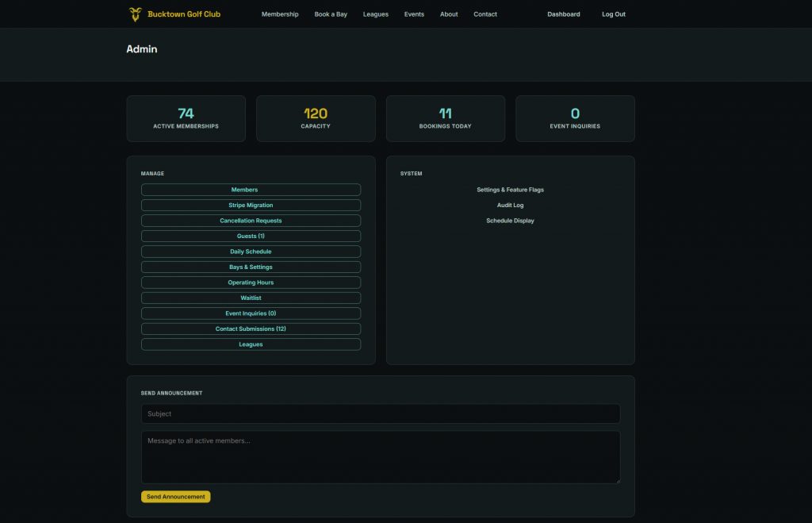The width and height of the screenshot is (812, 523).
Task: Open the About page link
Action: [x=449, y=14]
